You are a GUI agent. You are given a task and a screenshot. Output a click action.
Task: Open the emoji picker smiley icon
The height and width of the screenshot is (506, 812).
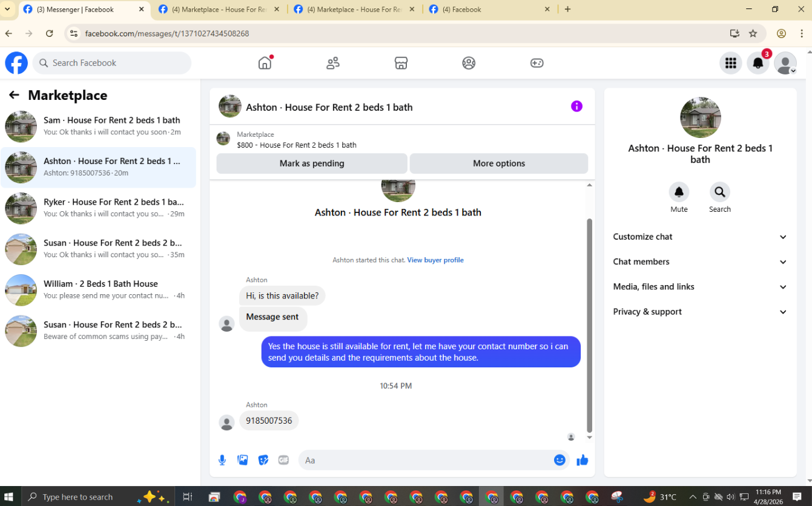click(x=559, y=460)
